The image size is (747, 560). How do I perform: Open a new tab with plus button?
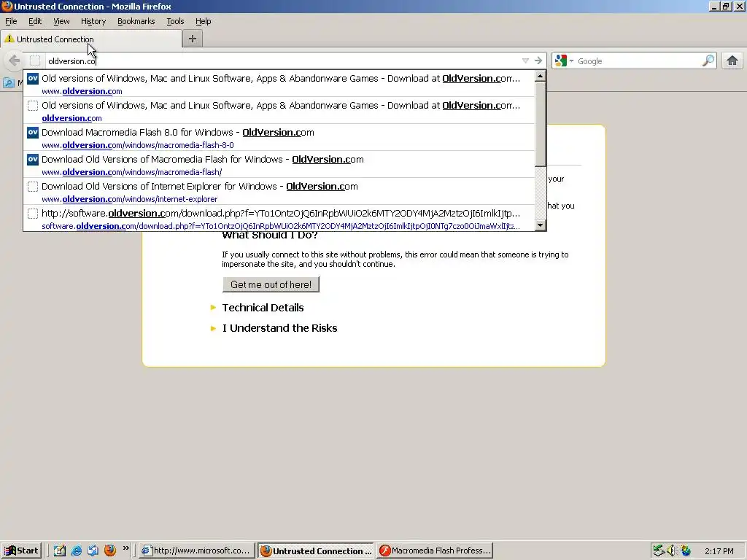[193, 39]
